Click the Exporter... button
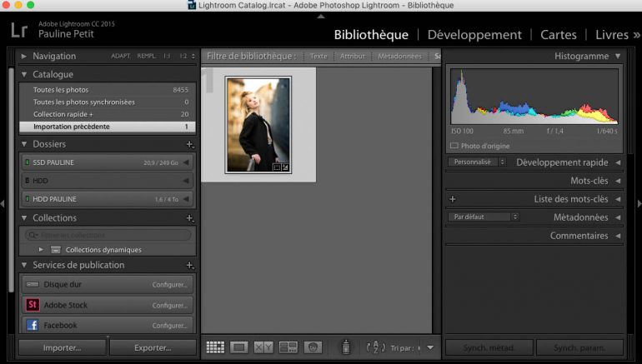642x364 pixels. (x=152, y=347)
